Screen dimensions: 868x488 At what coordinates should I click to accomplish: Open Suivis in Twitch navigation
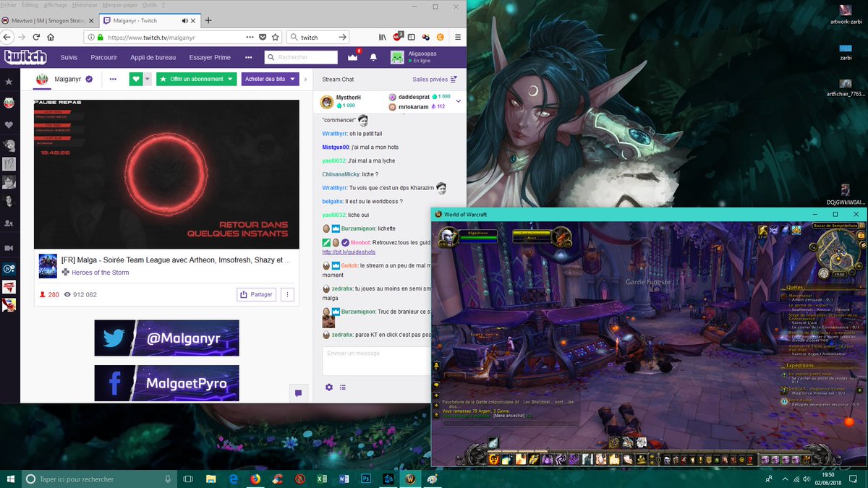pyautogui.click(x=69, y=57)
